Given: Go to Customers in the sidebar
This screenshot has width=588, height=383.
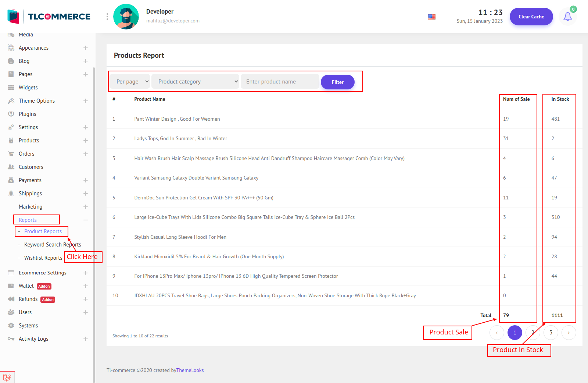Looking at the screenshot, I should coord(31,167).
